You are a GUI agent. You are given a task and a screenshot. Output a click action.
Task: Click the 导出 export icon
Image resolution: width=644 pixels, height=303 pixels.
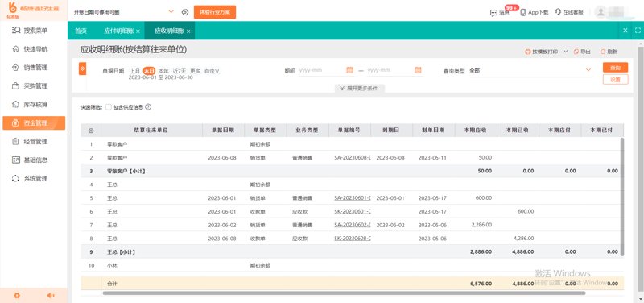coord(576,52)
